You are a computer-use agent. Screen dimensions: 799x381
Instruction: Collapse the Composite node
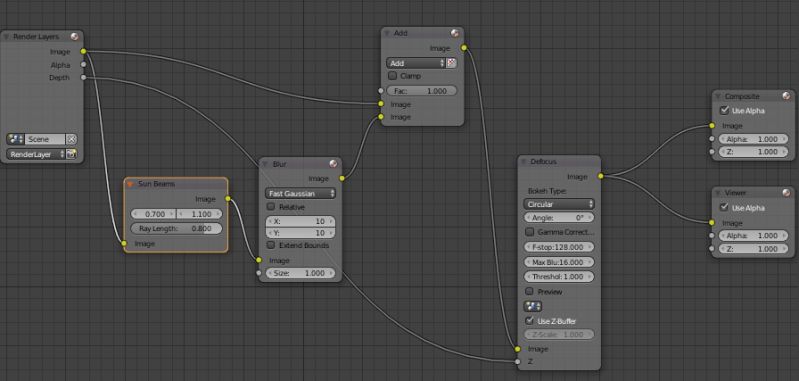717,96
